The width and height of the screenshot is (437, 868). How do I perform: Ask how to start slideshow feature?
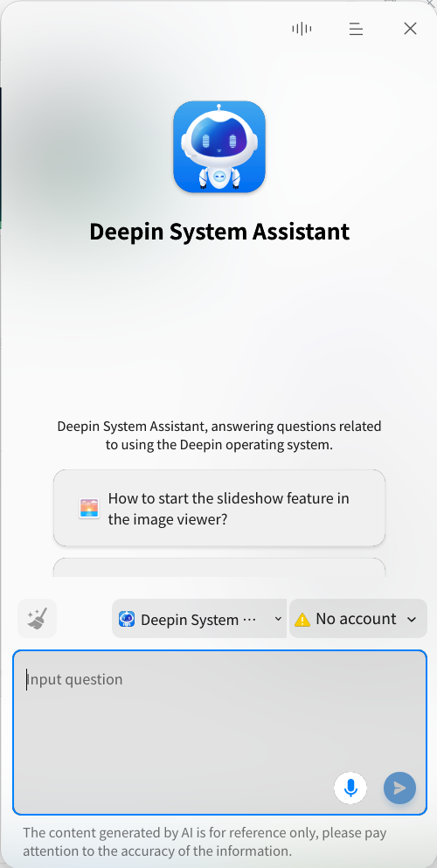219,508
